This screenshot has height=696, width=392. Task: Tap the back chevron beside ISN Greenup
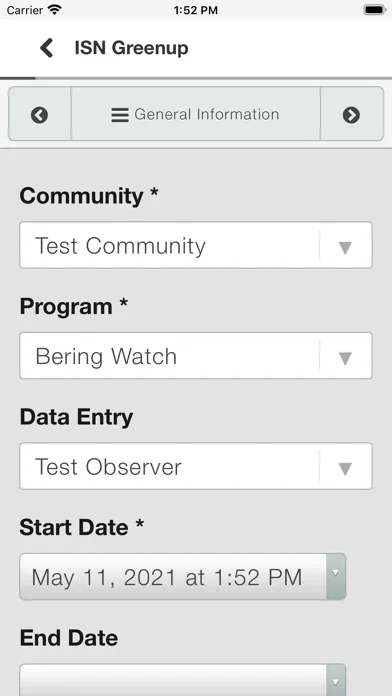[47, 47]
